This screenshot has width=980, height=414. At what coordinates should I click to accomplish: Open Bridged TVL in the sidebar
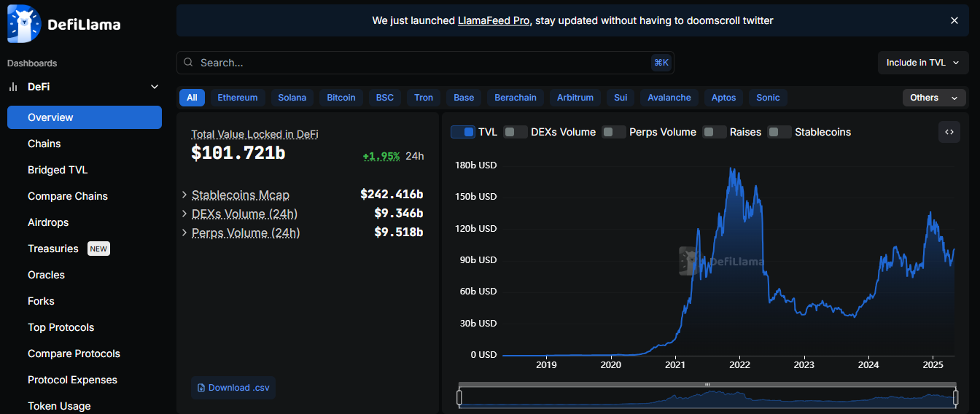click(58, 170)
